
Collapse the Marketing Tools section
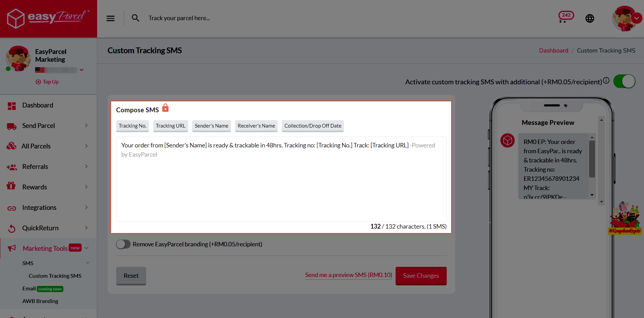pos(87,248)
